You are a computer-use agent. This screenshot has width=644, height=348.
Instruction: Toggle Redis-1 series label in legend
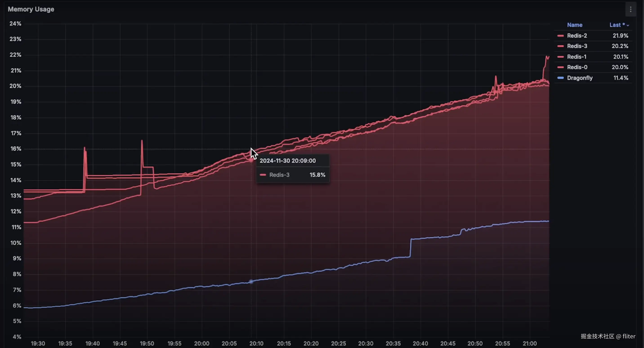[577, 57]
